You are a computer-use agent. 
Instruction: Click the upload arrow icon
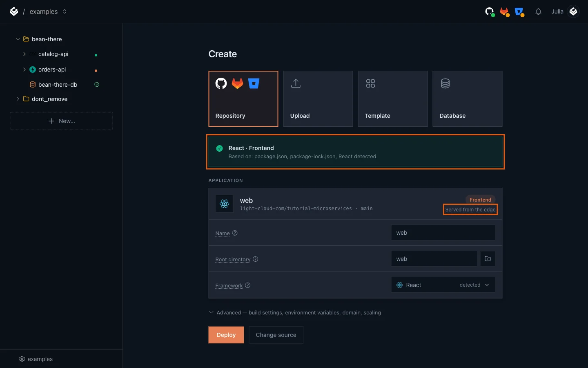[x=296, y=83]
